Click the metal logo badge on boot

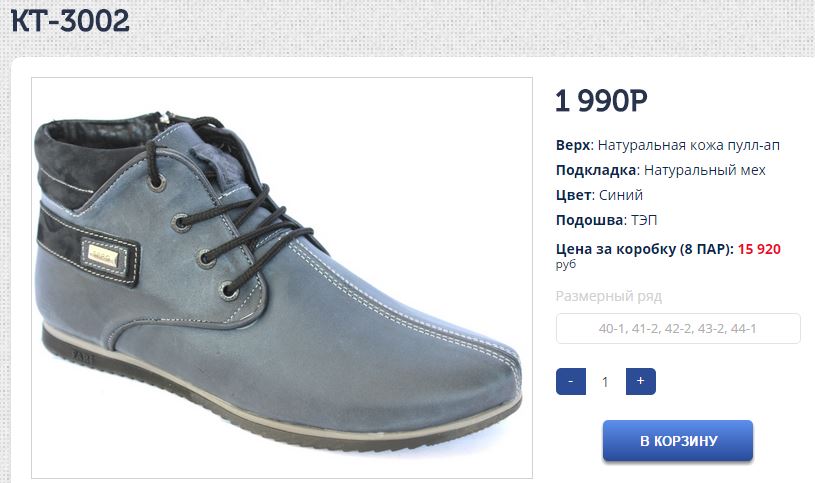click(103, 255)
